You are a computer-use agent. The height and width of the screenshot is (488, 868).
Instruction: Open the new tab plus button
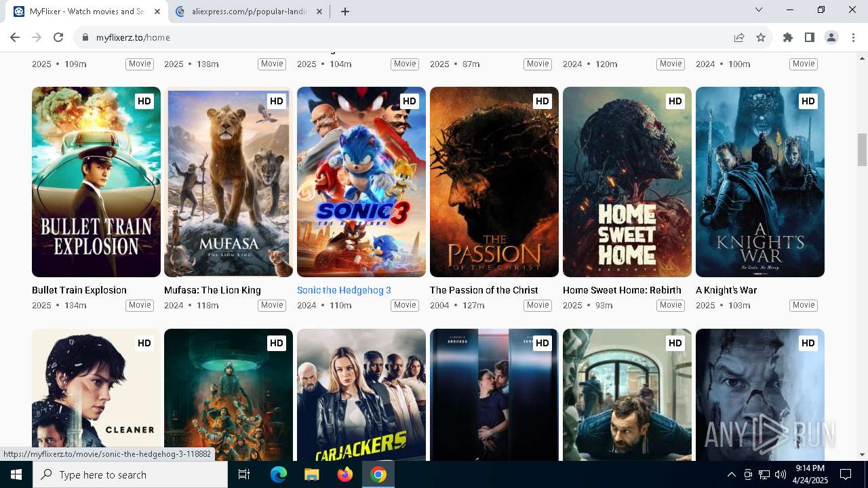click(x=345, y=12)
